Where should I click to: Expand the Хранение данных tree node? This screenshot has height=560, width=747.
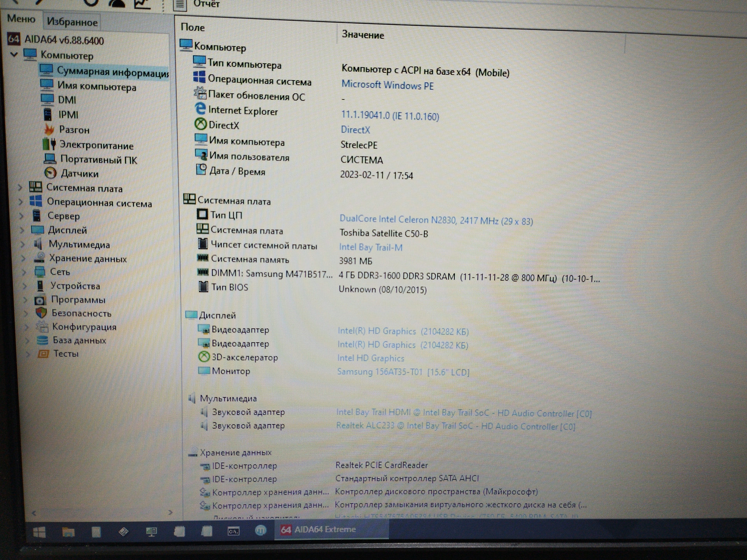click(24, 258)
